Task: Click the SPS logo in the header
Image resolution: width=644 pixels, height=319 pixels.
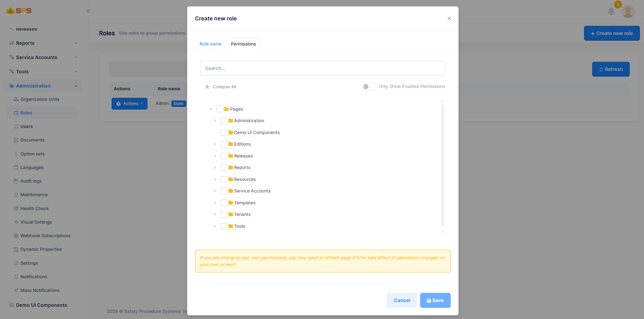Action: pyautogui.click(x=19, y=11)
